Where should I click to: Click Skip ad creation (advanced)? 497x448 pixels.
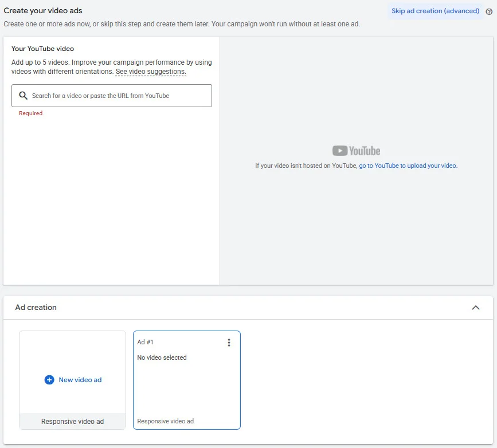pyautogui.click(x=435, y=11)
